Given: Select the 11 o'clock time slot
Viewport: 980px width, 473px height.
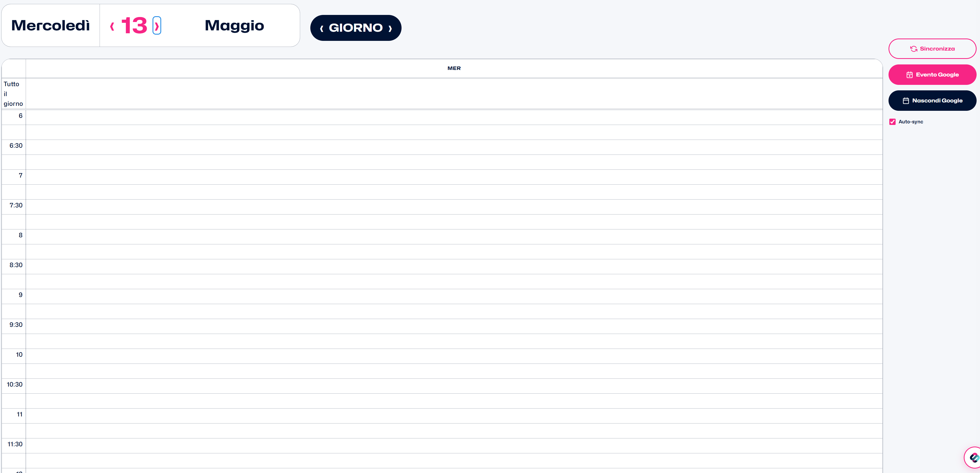Looking at the screenshot, I should [454, 416].
